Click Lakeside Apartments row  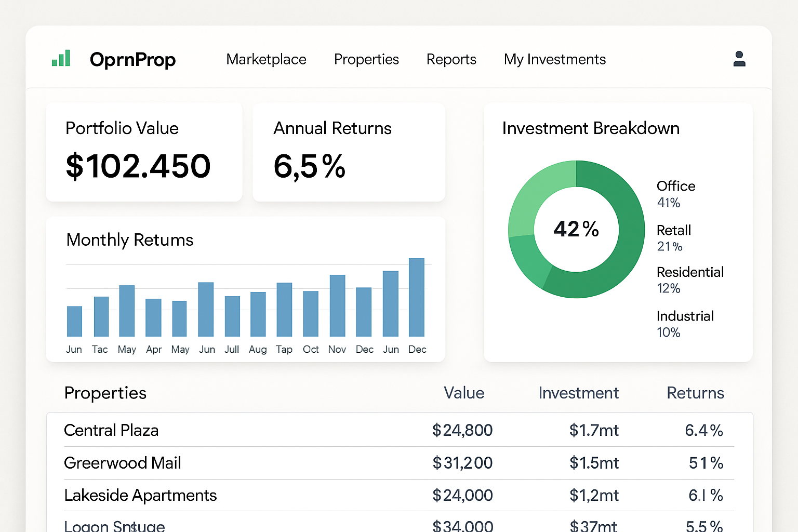click(x=140, y=495)
